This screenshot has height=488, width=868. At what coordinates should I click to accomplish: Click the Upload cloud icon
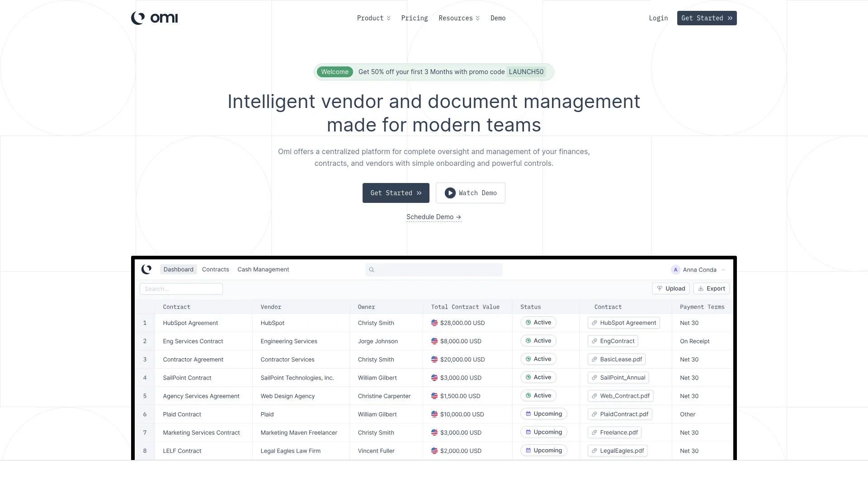point(660,288)
